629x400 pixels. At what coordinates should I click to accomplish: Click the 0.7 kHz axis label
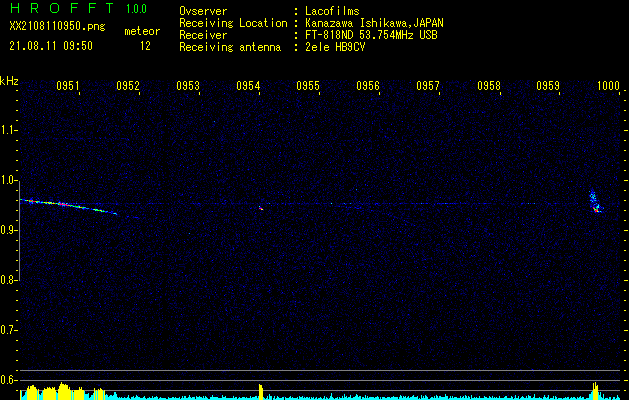click(8, 330)
